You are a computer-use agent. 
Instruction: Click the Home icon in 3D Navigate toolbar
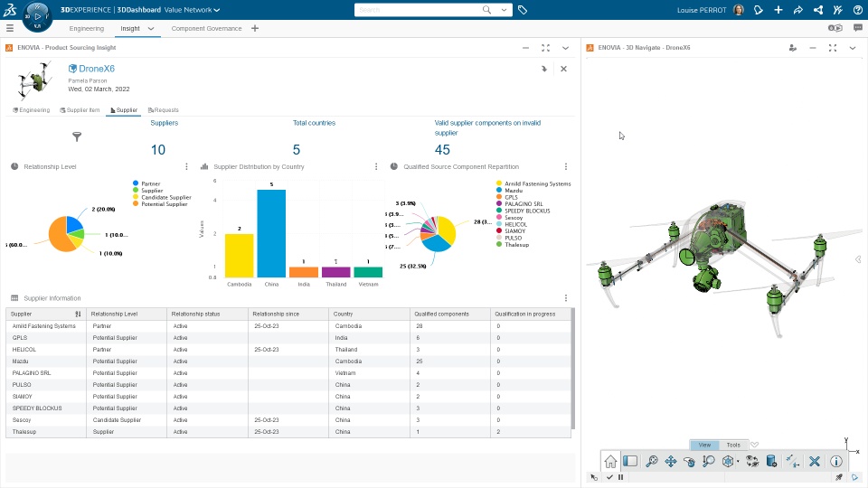(610, 461)
